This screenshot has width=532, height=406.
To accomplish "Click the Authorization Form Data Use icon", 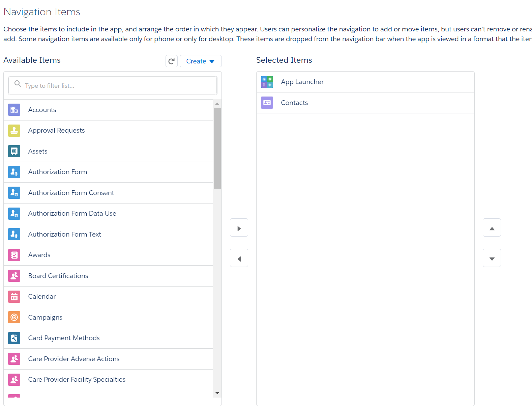I will 14,214.
